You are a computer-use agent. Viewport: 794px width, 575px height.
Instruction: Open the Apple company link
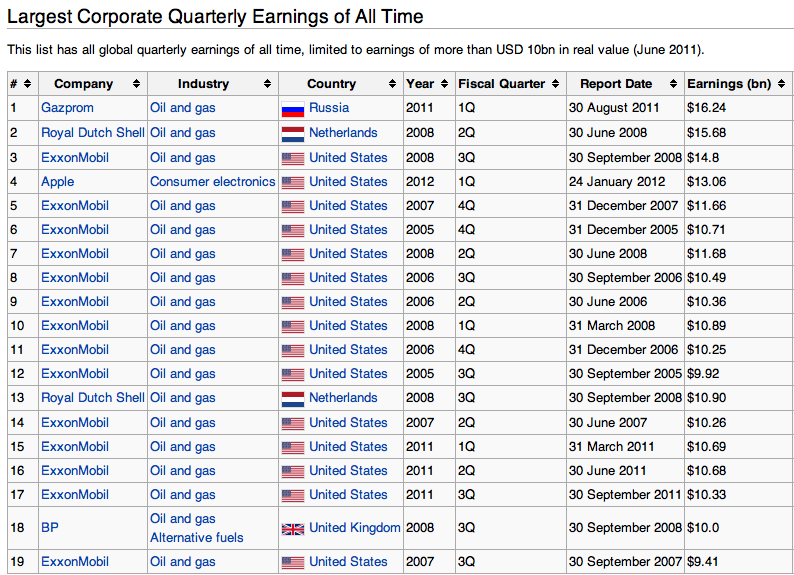point(57,182)
